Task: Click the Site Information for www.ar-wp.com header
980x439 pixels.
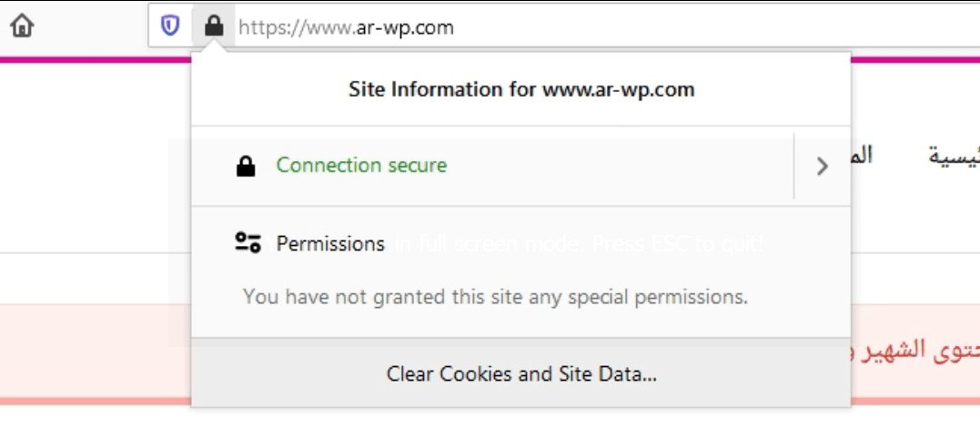Action: click(x=520, y=89)
